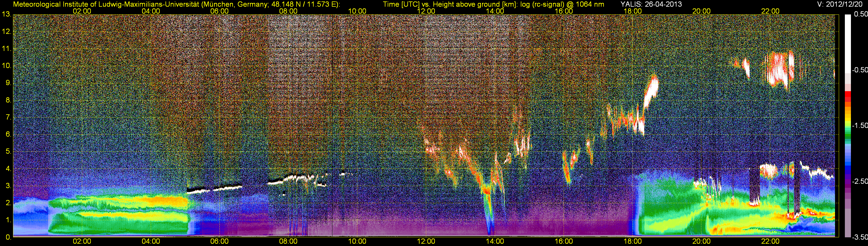Click the 2 km height axis label
The image size is (868, 246).
(8, 203)
